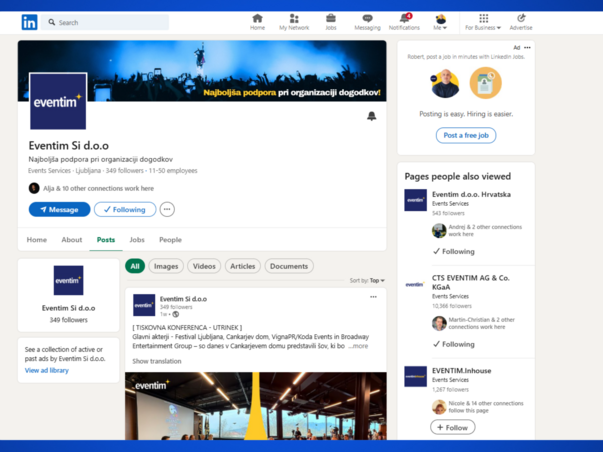
Task: Switch to the People tab
Action: click(170, 240)
